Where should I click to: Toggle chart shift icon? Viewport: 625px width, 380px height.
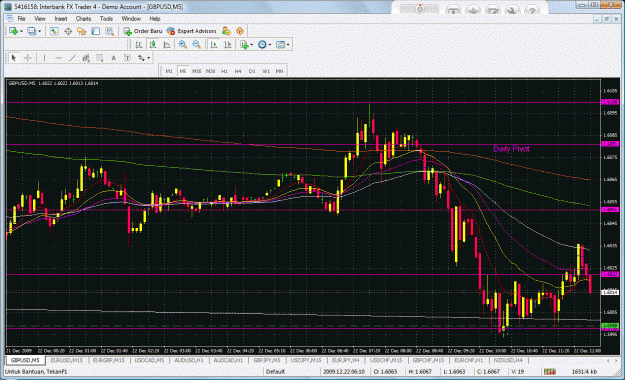click(x=228, y=45)
